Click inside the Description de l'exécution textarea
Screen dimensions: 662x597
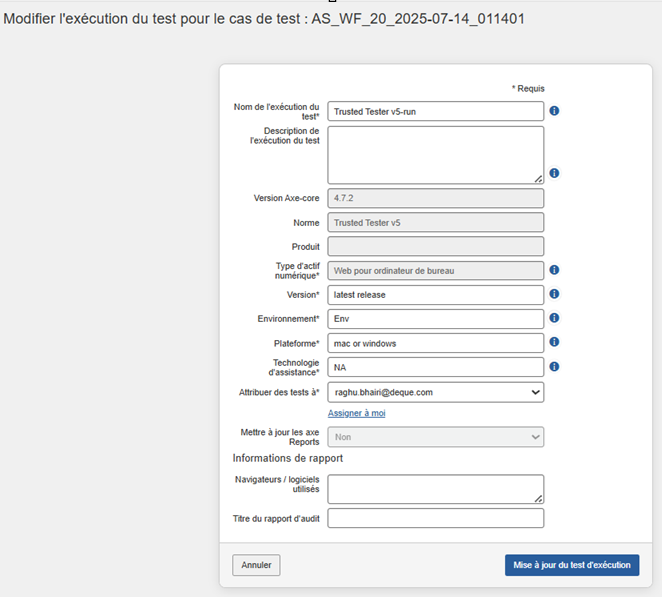pyautogui.click(x=435, y=154)
